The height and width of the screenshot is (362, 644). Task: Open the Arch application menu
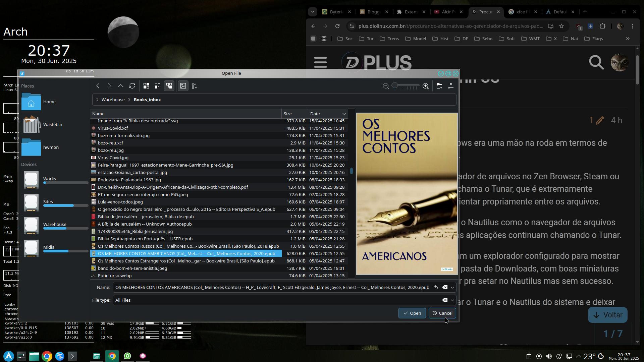[9, 356]
